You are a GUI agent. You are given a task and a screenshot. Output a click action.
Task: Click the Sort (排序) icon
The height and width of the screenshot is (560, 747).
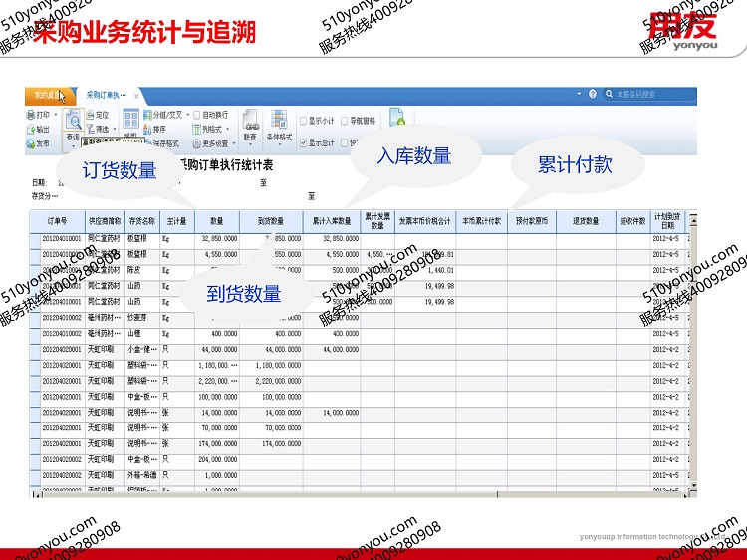click(x=147, y=129)
